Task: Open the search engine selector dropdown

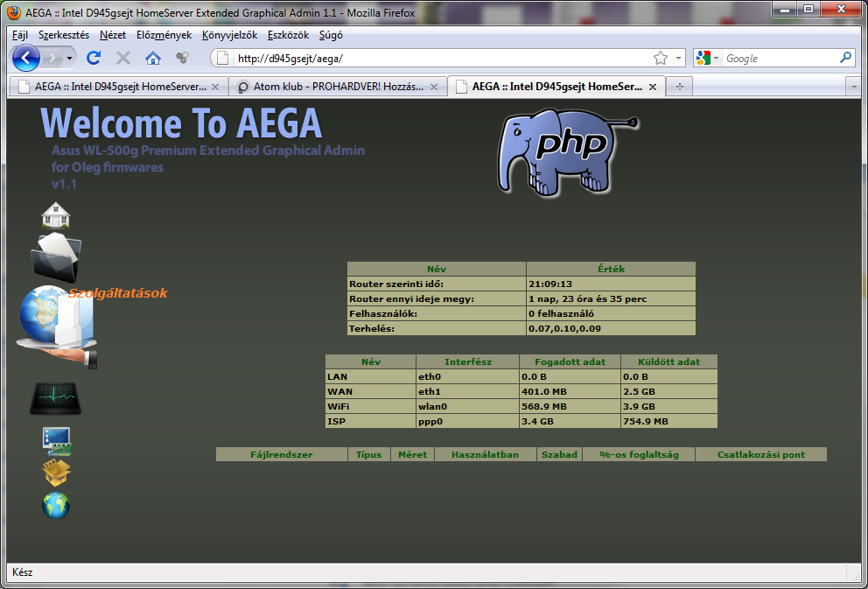Action: pos(716,58)
